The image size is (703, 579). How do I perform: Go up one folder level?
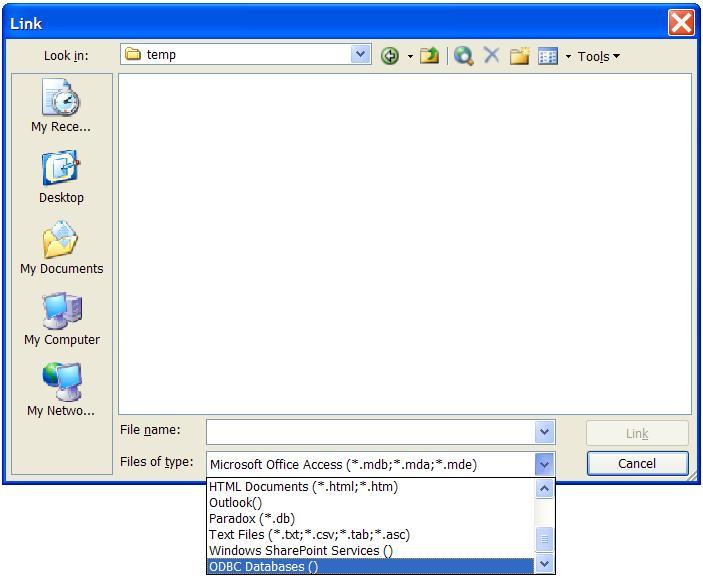coord(430,56)
